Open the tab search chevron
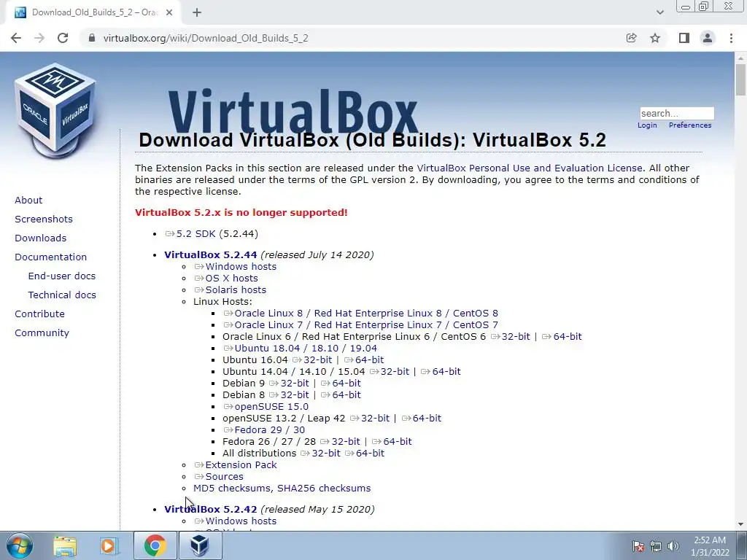This screenshot has width=747, height=560. click(x=659, y=12)
